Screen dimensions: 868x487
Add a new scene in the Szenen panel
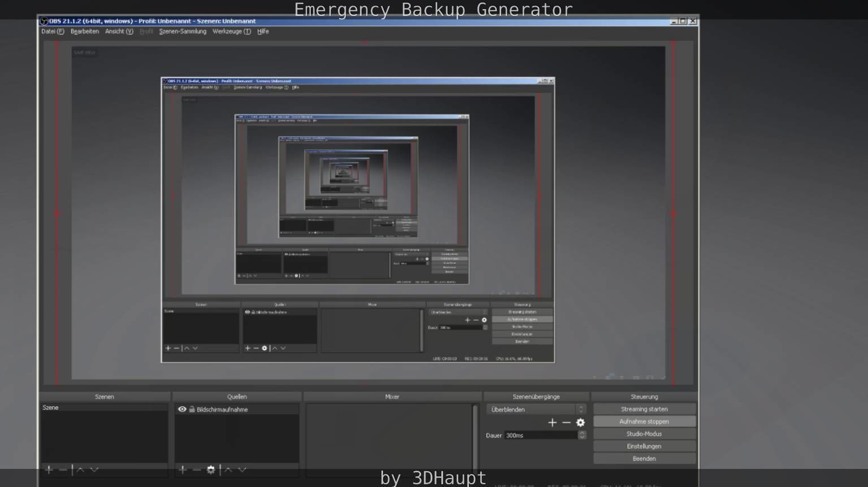pyautogui.click(x=49, y=469)
